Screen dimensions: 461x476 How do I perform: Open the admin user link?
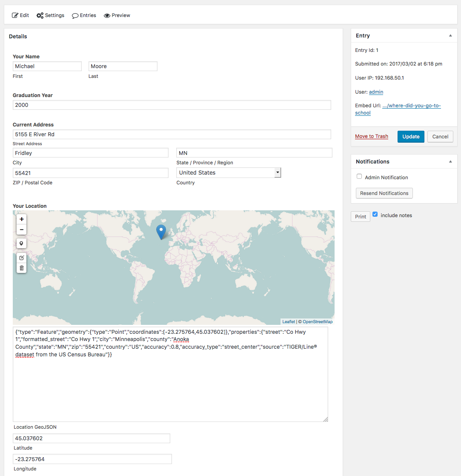click(376, 92)
